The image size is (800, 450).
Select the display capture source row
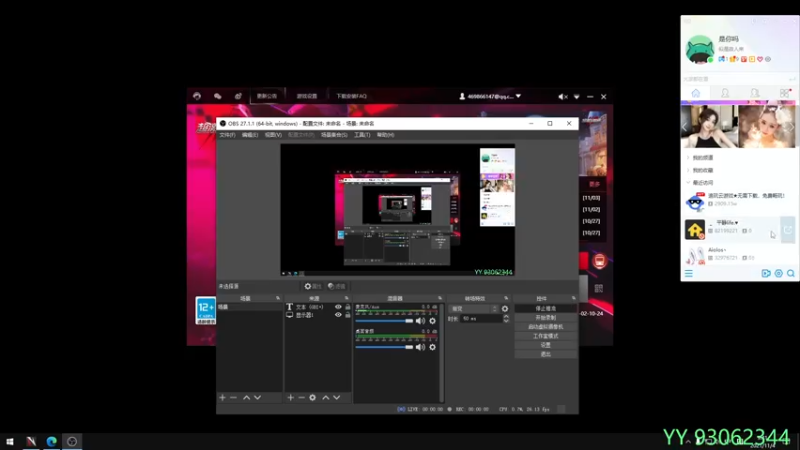pyautogui.click(x=318, y=315)
